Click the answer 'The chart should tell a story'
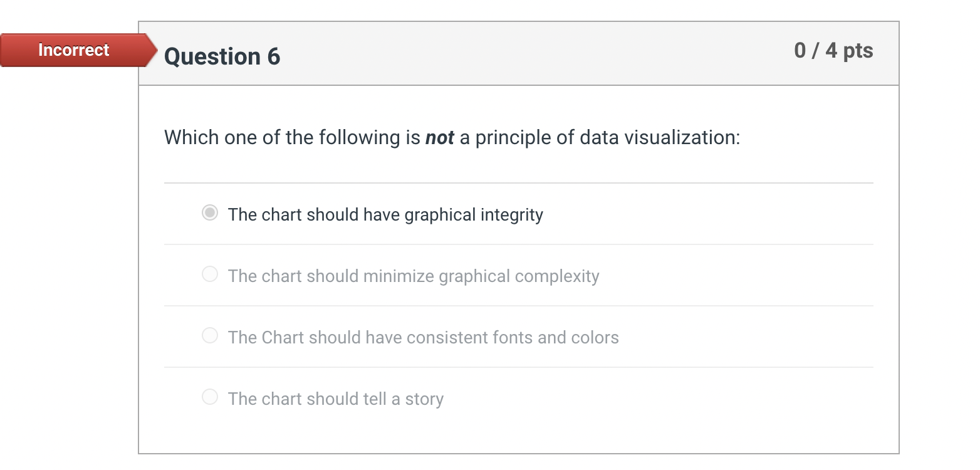 pos(336,399)
